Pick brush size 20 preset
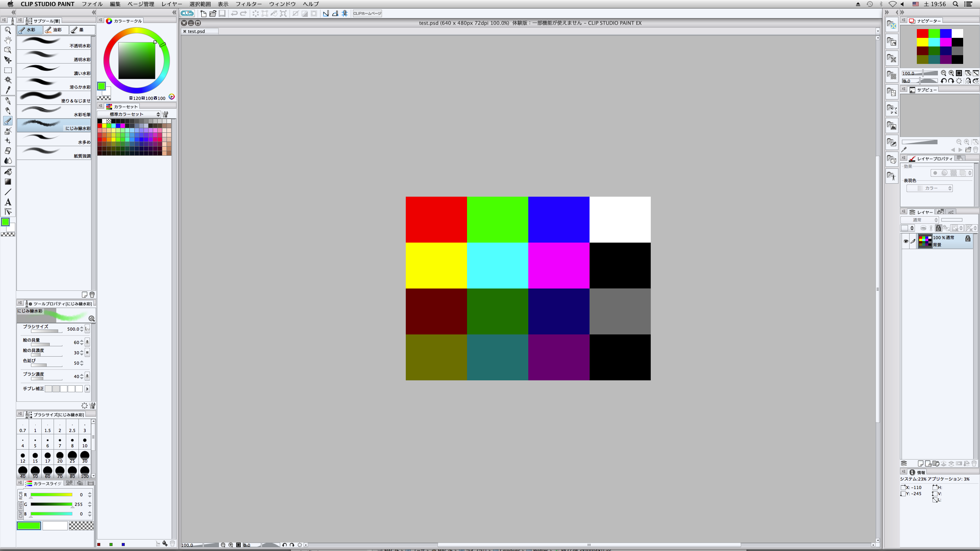 click(60, 457)
